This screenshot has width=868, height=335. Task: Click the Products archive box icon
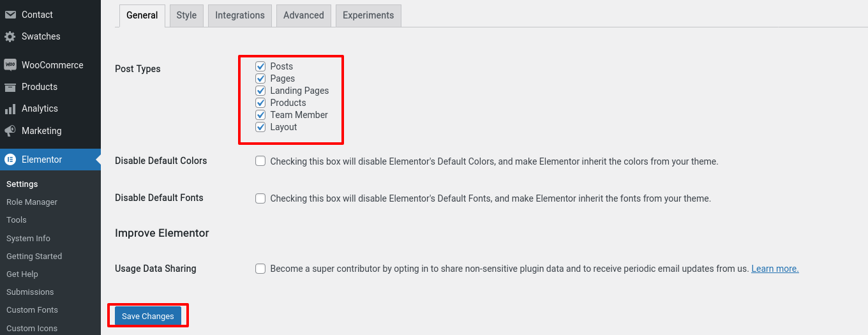coord(10,87)
